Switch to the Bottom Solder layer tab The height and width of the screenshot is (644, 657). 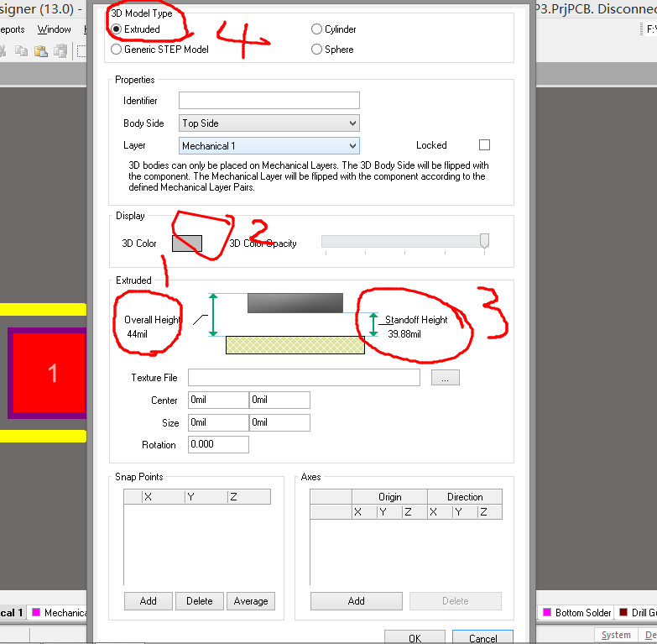[x=577, y=613]
